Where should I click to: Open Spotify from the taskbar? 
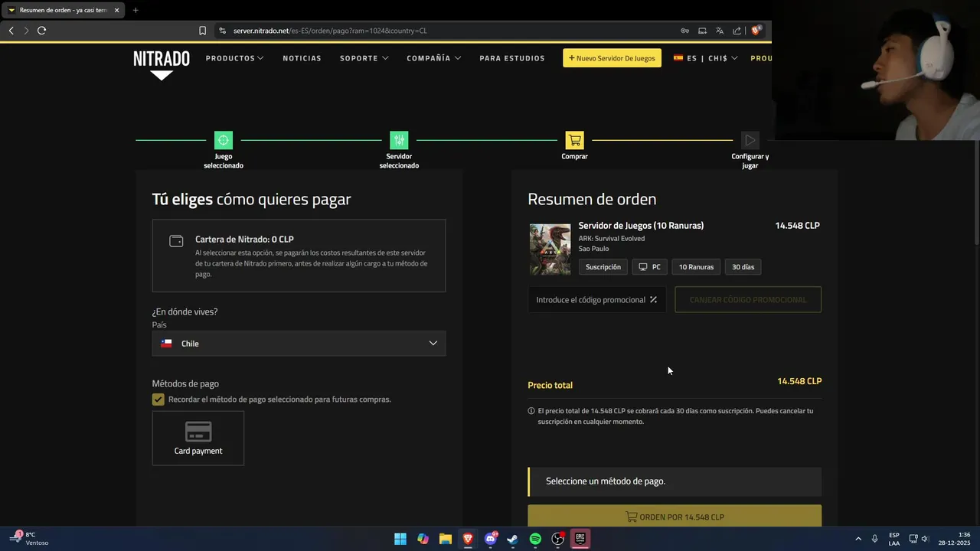(x=535, y=539)
